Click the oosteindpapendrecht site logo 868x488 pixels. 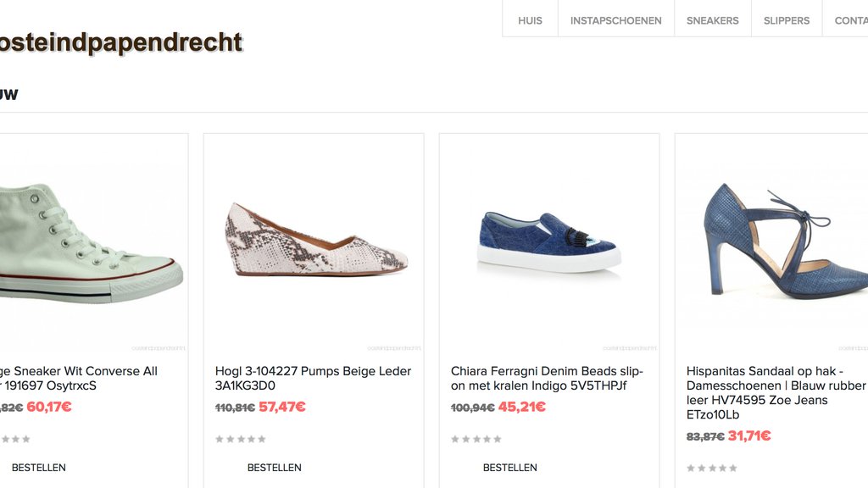(x=119, y=42)
